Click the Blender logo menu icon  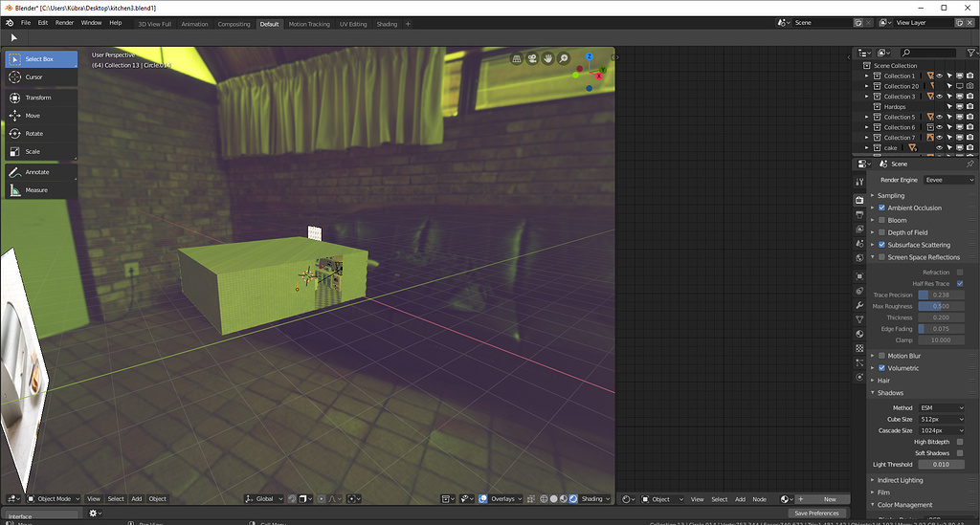pyautogui.click(x=10, y=23)
